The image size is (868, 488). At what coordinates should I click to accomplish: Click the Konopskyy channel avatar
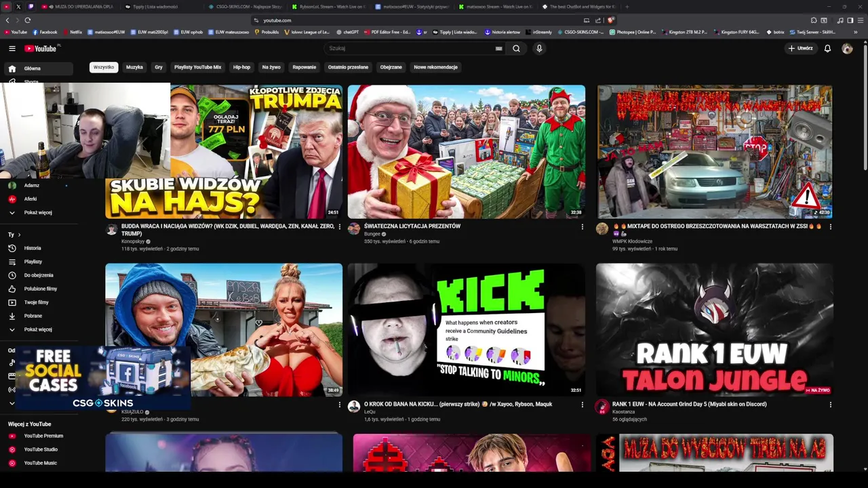[112, 229]
